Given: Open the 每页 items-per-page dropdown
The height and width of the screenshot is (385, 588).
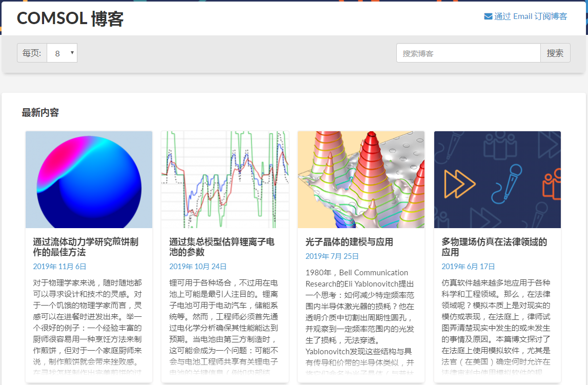Looking at the screenshot, I should [x=62, y=52].
